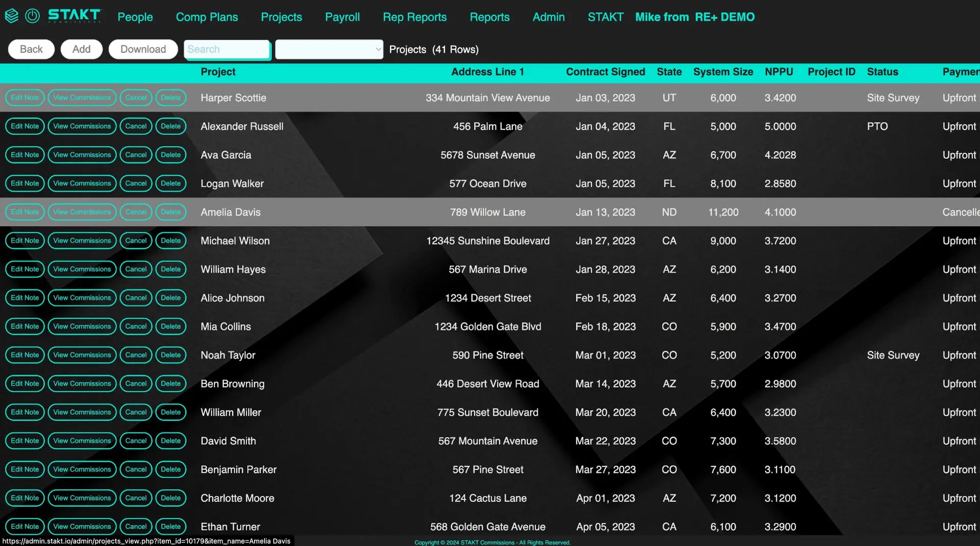Open the Payroll menu
The height and width of the screenshot is (546, 980).
342,17
